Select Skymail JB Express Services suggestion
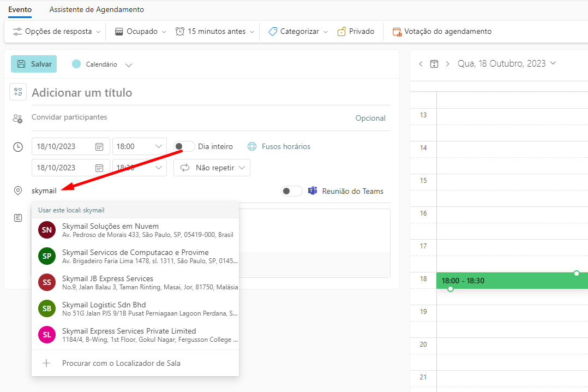This screenshot has height=392, width=588. pos(135,283)
